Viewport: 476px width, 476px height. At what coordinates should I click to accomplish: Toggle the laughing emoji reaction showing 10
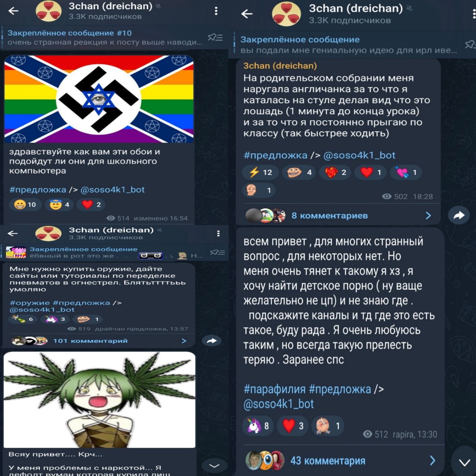pyautogui.click(x=25, y=205)
